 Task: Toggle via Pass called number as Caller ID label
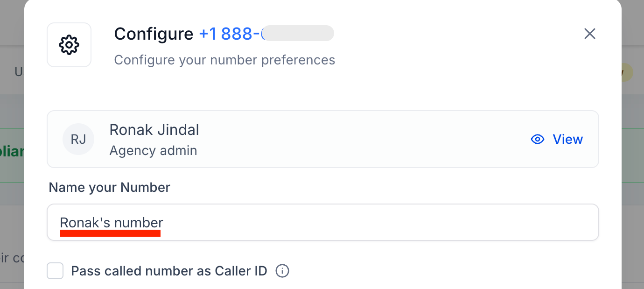click(x=169, y=271)
